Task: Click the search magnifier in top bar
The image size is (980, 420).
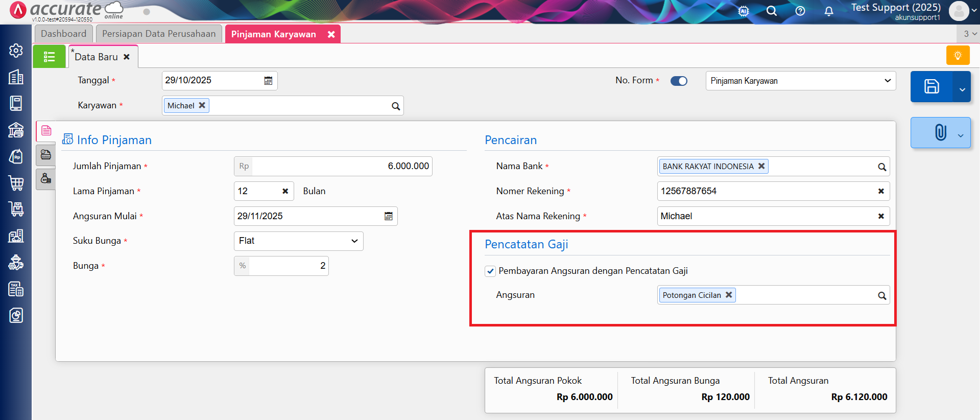Action: tap(771, 11)
